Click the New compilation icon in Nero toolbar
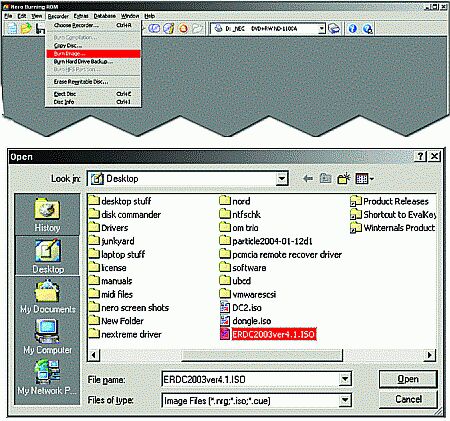450x421 pixels. tap(12, 29)
